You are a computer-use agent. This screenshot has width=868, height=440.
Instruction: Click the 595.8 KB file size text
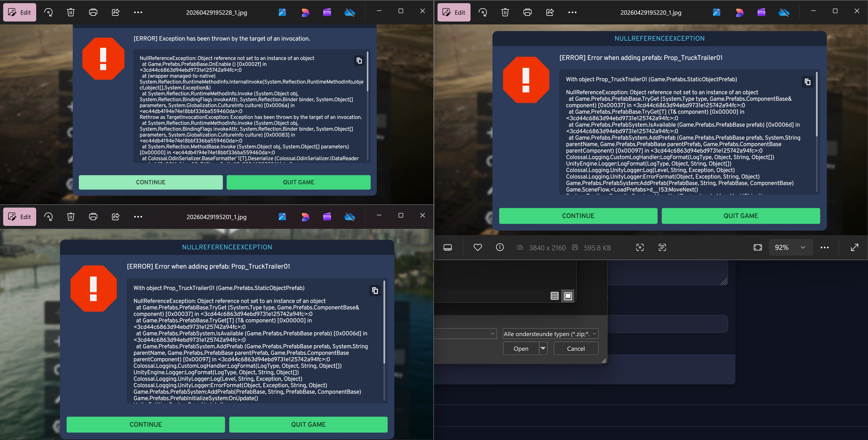pos(597,248)
